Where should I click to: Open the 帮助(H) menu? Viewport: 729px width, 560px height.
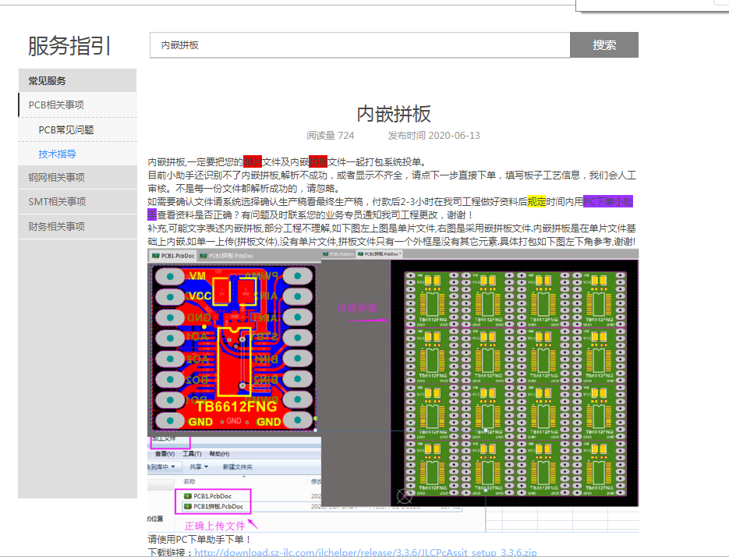click(x=219, y=453)
